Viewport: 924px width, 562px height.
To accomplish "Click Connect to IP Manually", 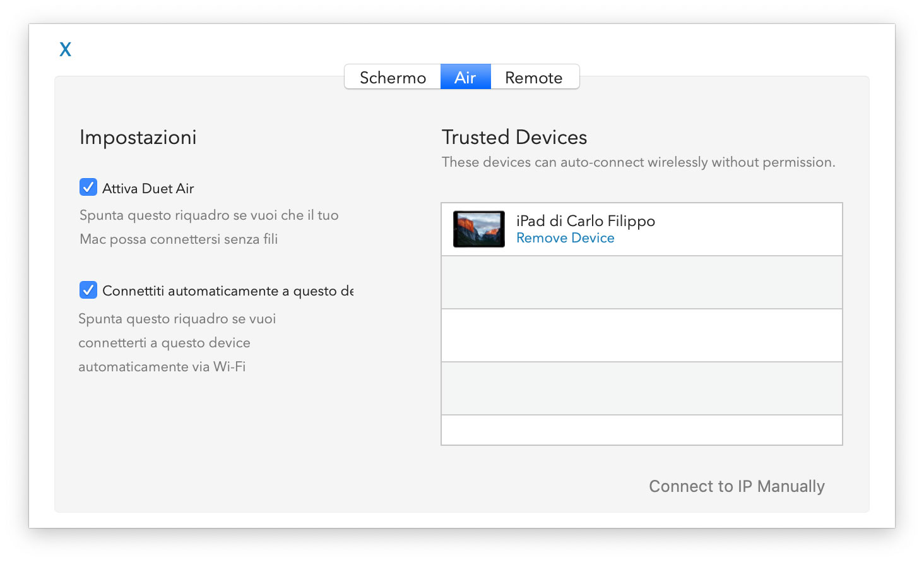I will tap(737, 486).
